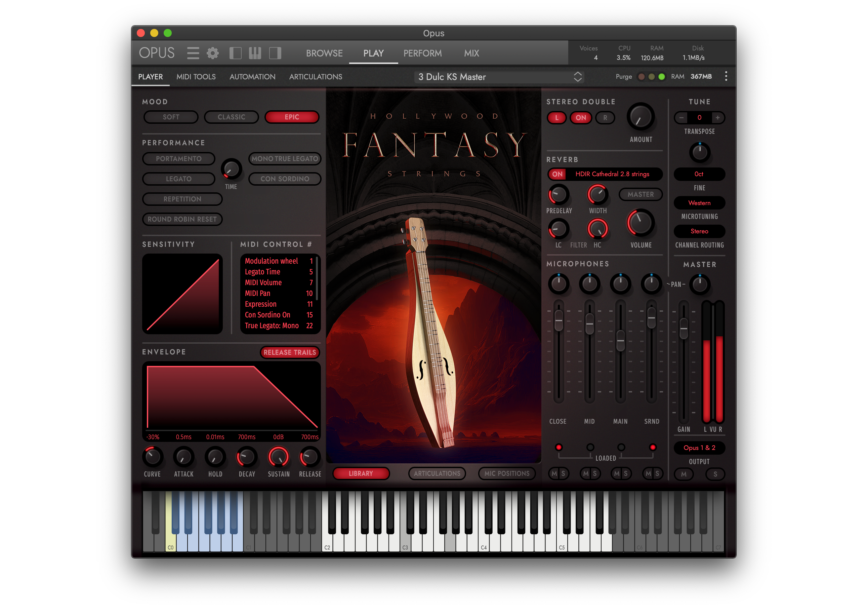Image resolution: width=868 pixels, height=608 pixels.
Task: Toggle the left sidebar panel icon
Action: (236, 53)
